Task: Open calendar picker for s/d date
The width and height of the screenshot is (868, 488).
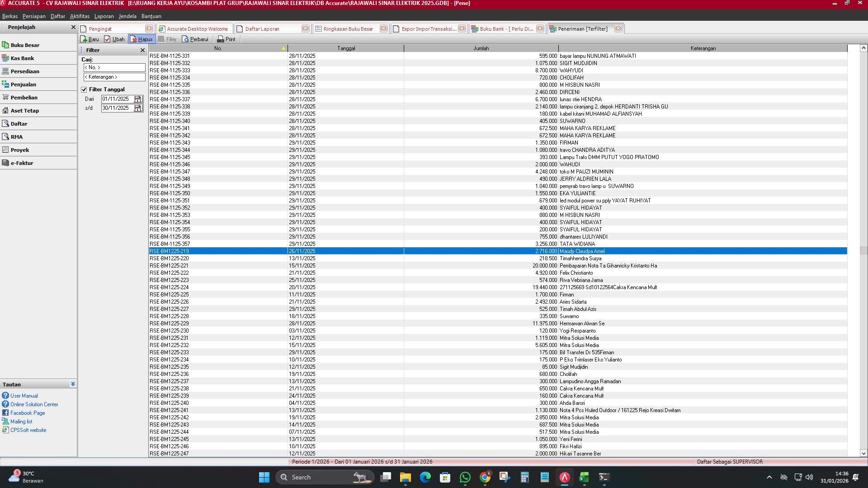Action: (x=138, y=108)
